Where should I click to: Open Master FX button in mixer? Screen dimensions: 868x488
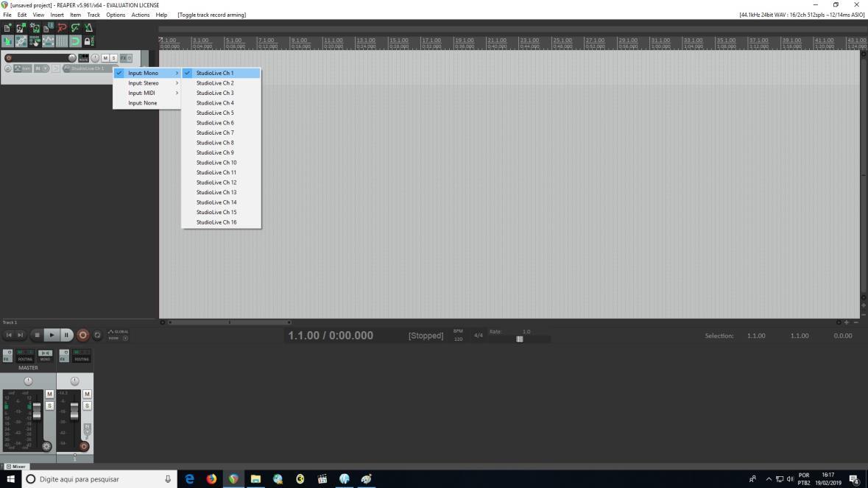coord(7,356)
